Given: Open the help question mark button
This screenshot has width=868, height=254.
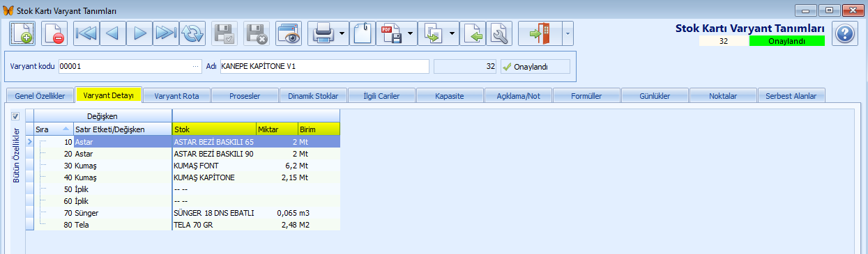Looking at the screenshot, I should [845, 33].
